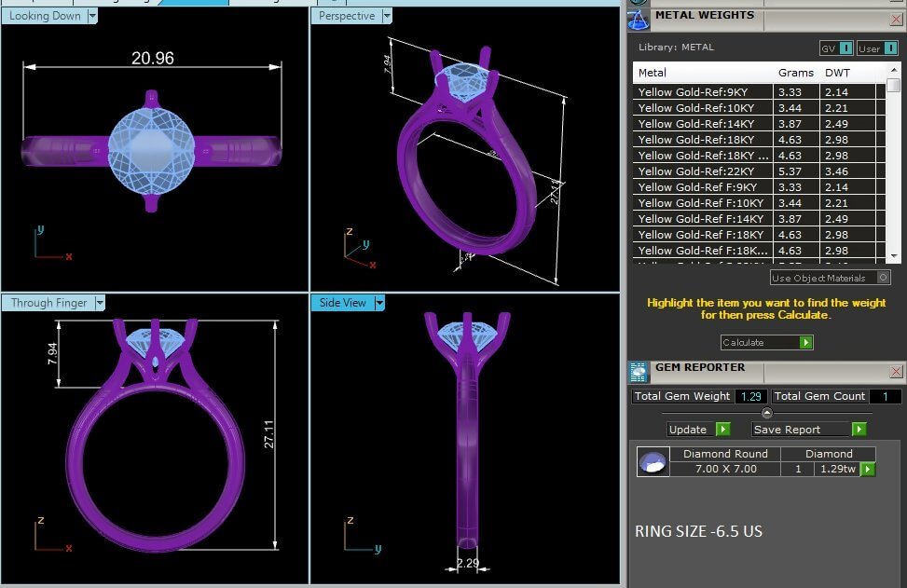Enable Use Object Materials option
The width and height of the screenshot is (907, 588).
pos(883,278)
